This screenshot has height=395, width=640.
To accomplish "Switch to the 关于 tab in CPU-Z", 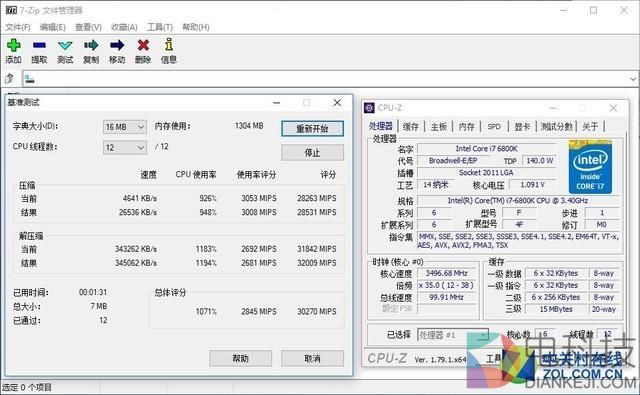I will [590, 126].
